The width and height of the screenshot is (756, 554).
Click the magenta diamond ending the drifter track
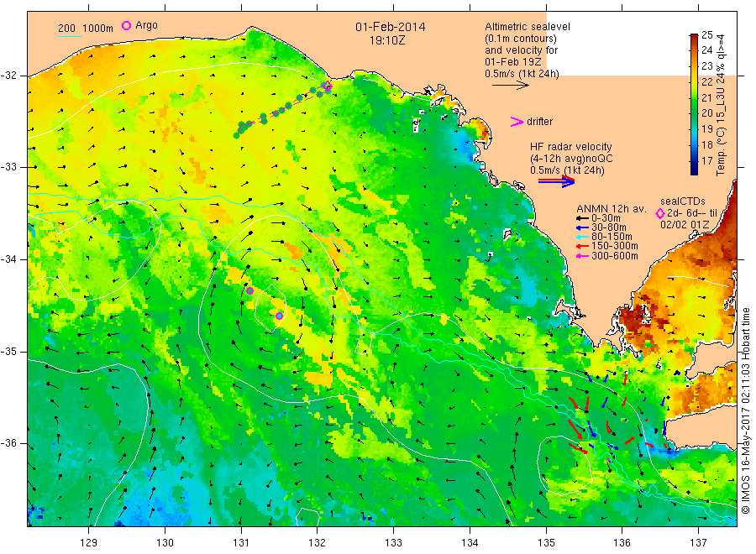coord(328,86)
